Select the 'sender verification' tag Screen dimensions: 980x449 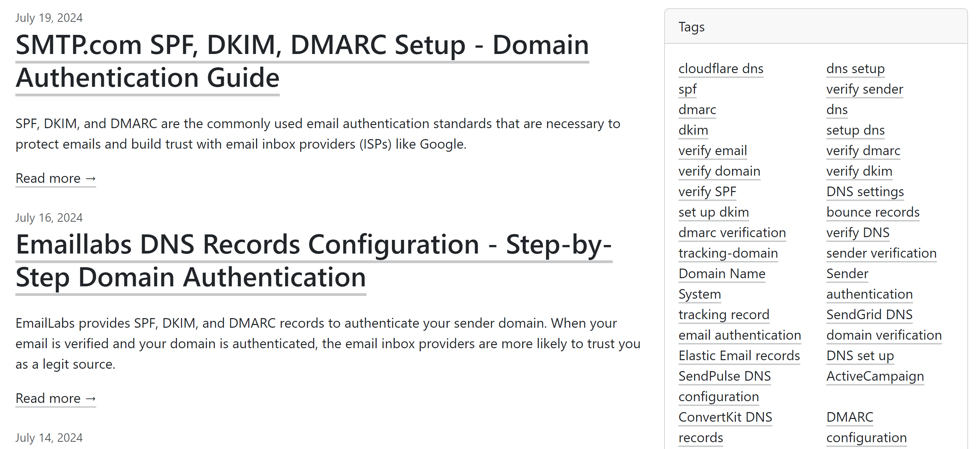pyautogui.click(x=881, y=254)
